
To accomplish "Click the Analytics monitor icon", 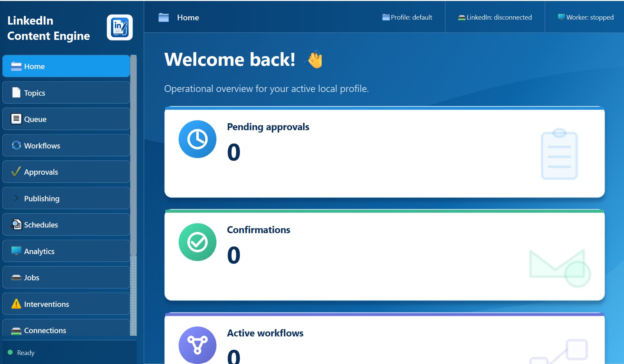I will 16,251.
